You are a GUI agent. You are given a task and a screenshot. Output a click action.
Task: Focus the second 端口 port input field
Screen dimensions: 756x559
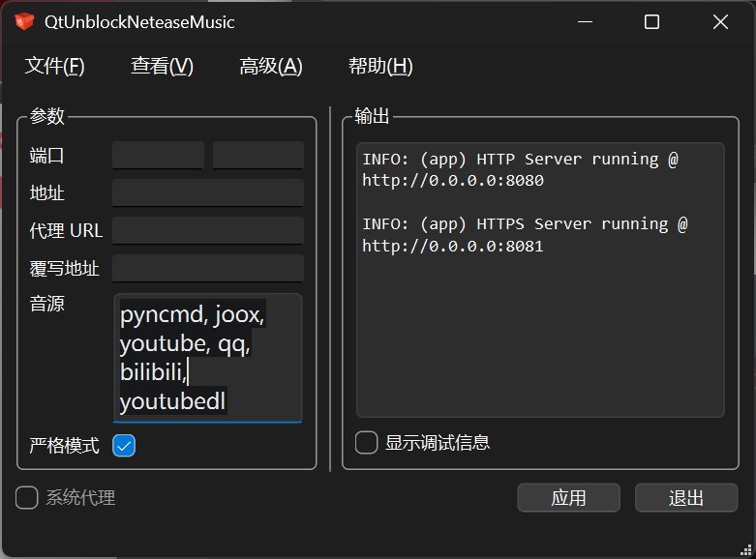tap(257, 155)
